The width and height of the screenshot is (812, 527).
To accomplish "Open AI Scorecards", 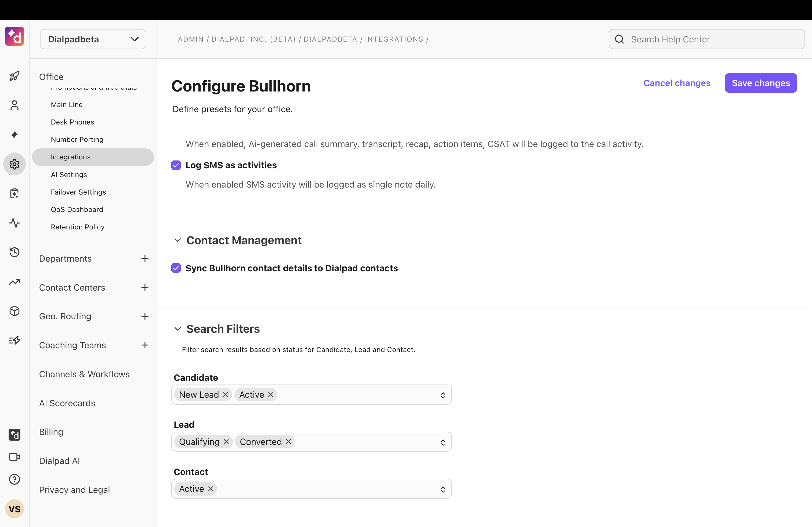I will (67, 403).
